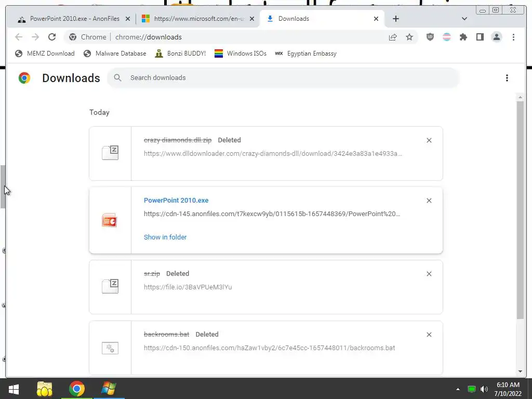Screen dimensions: 532x399
Task: Bookmark this page with the star icon
Action: pos(409,37)
